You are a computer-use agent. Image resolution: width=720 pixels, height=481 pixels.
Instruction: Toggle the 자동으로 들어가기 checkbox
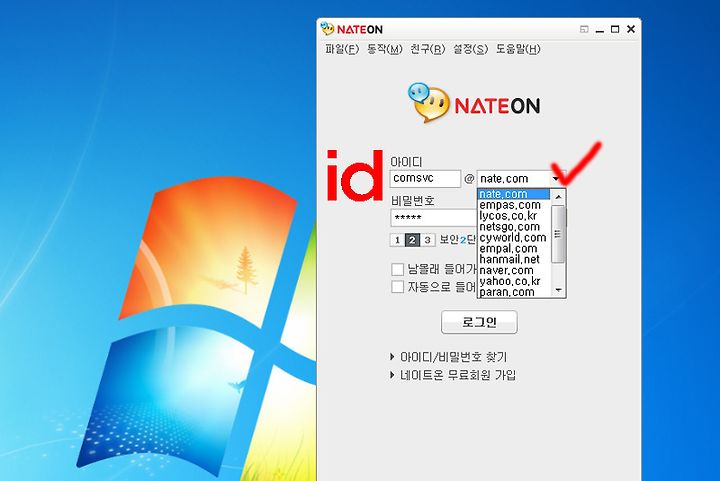click(x=398, y=287)
